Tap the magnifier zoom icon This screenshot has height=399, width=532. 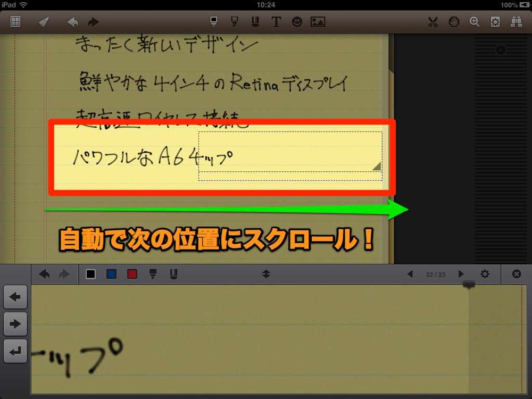tap(475, 22)
